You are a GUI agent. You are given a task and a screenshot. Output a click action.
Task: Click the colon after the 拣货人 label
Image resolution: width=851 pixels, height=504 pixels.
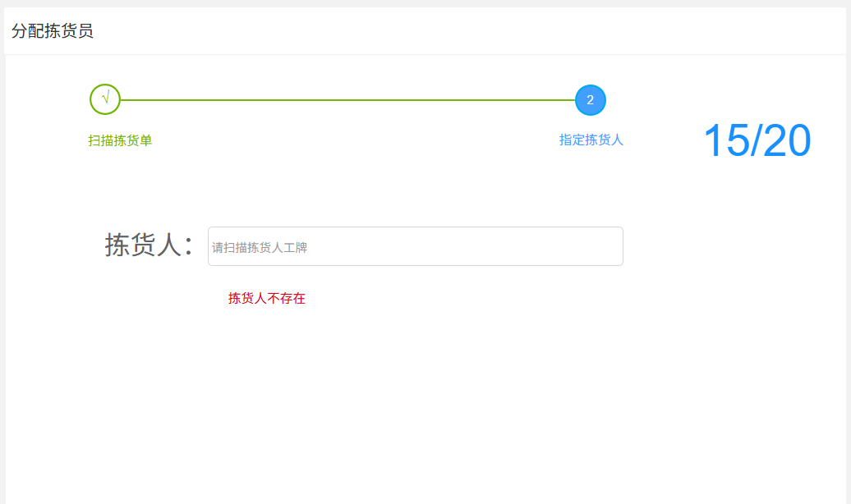[189, 246]
